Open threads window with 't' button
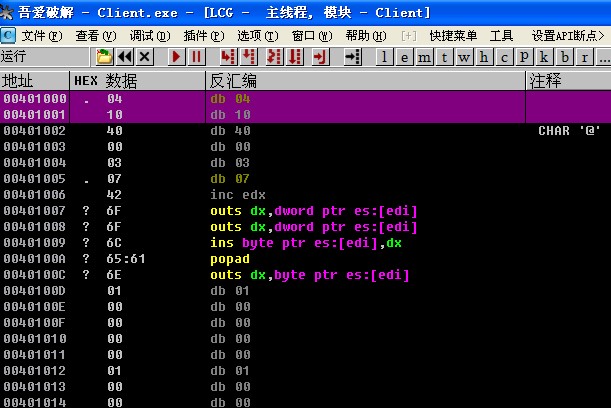The height and width of the screenshot is (408, 611). 444,57
